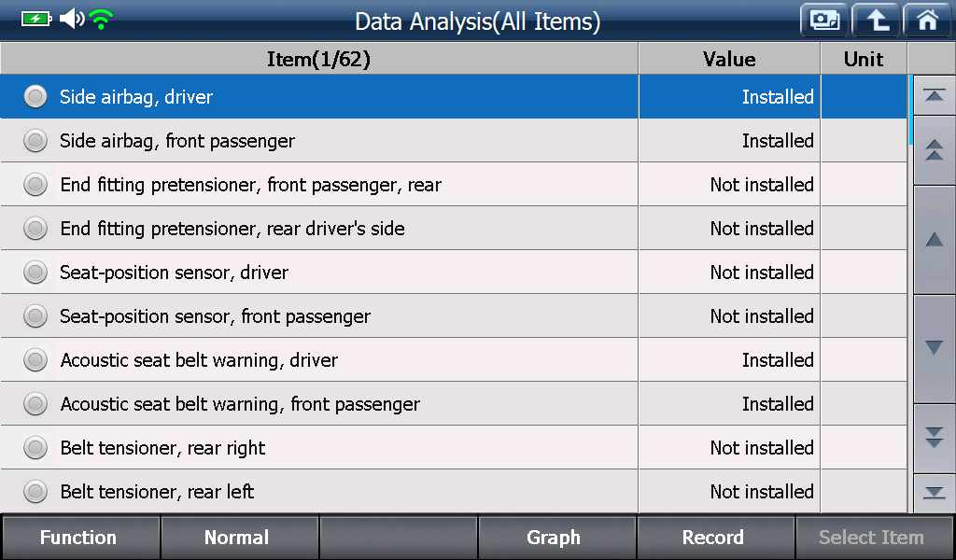
Task: Click the Value column header
Action: point(729,59)
